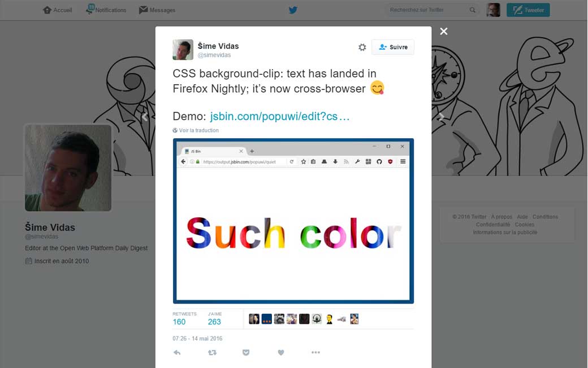Open Notifications tab
This screenshot has height=368, width=588.
click(106, 10)
